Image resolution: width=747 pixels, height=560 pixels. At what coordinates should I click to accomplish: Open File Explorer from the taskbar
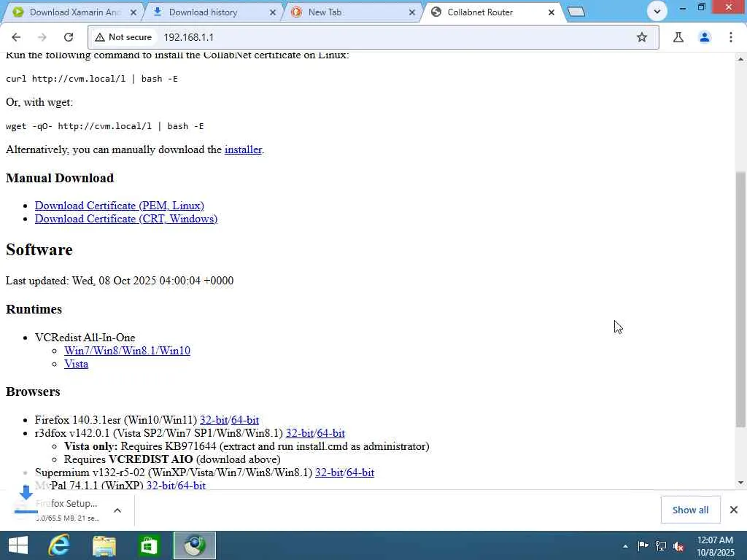[x=104, y=545]
